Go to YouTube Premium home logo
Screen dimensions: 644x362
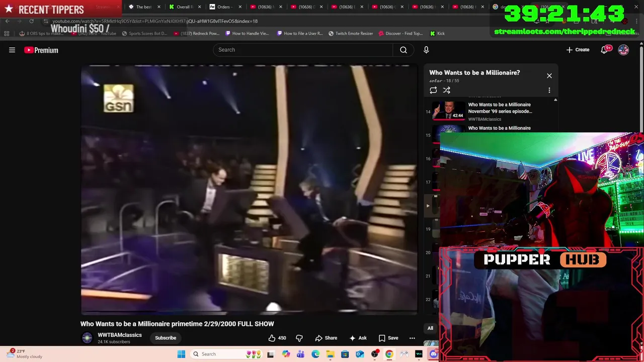point(41,50)
